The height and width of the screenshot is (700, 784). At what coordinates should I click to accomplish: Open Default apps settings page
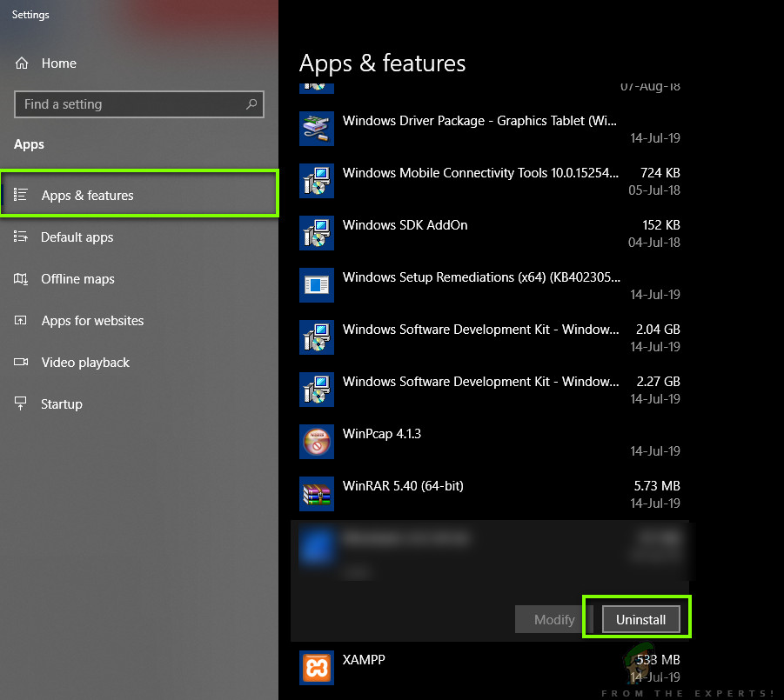pyautogui.click(x=77, y=237)
